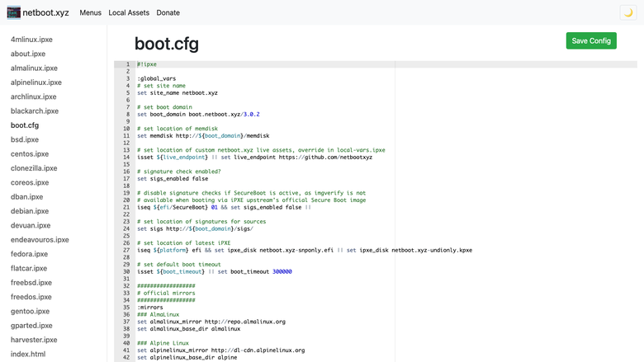This screenshot has height=362, width=644.
Task: Toggle dark mode with the moon icon
Action: pyautogui.click(x=628, y=12)
